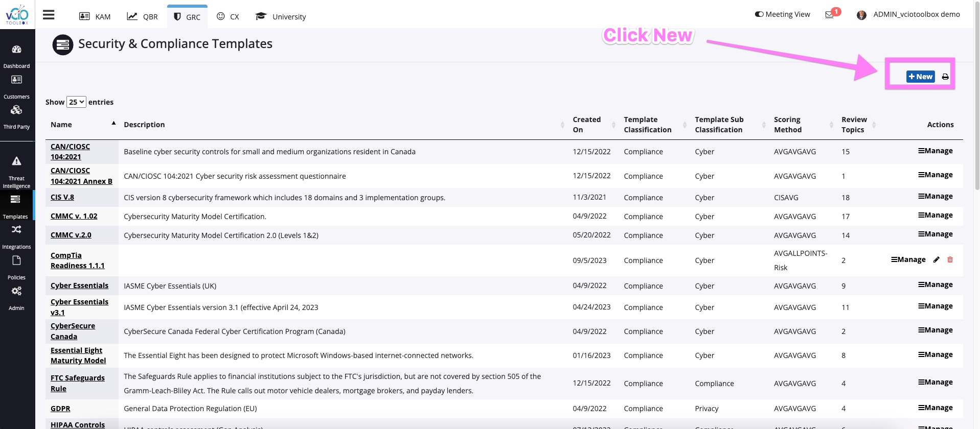Manage CAN/CIOSC 104:2021 Annex B template
980x429 pixels.
(x=936, y=175)
